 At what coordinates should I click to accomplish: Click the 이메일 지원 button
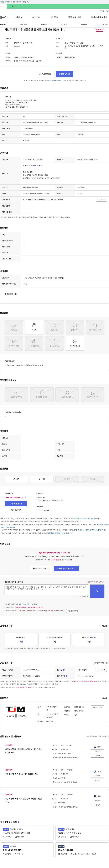pos(16,510)
